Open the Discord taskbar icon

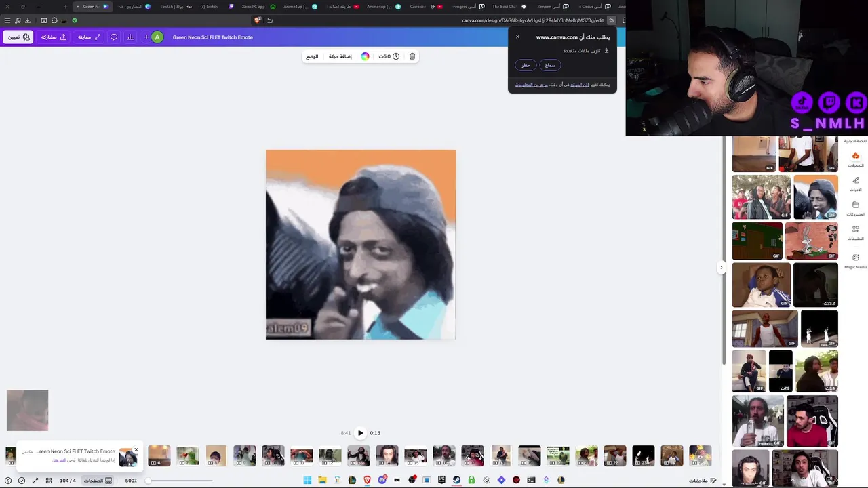click(x=382, y=480)
